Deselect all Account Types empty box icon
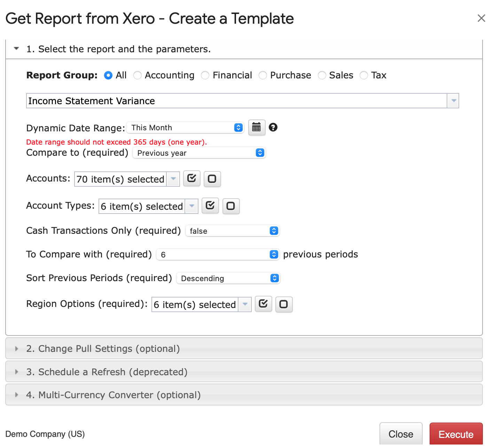The image size is (486, 448). 231,206
